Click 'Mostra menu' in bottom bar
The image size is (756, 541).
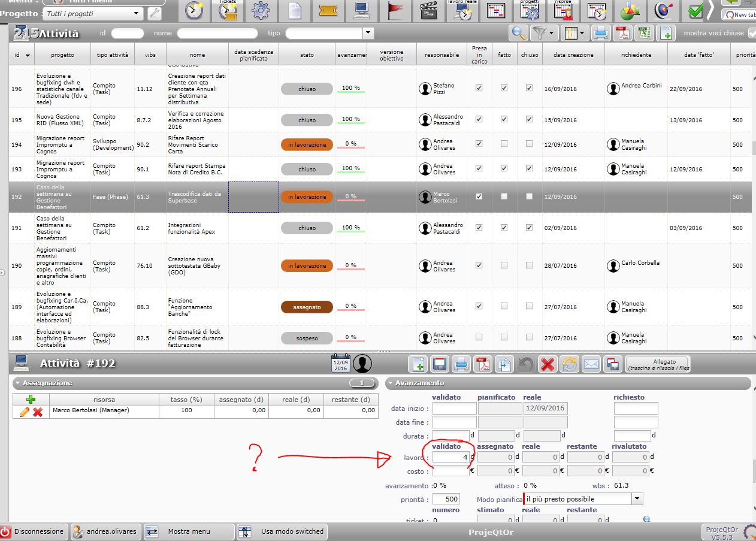coord(188,531)
